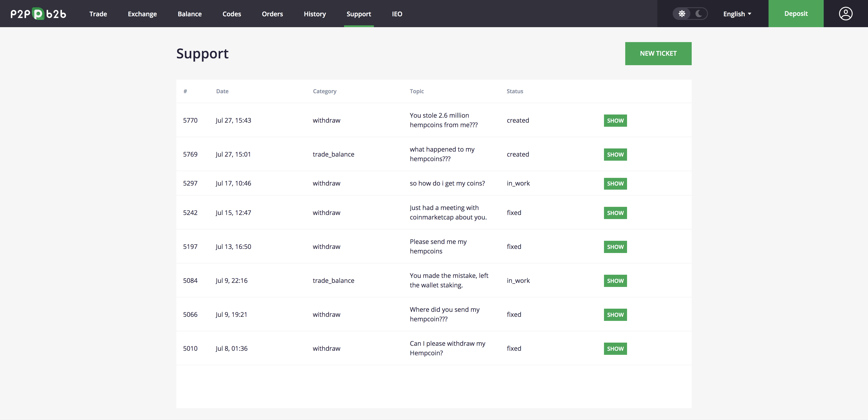The height and width of the screenshot is (420, 868).
Task: Open the Trade menu
Action: [x=98, y=14]
